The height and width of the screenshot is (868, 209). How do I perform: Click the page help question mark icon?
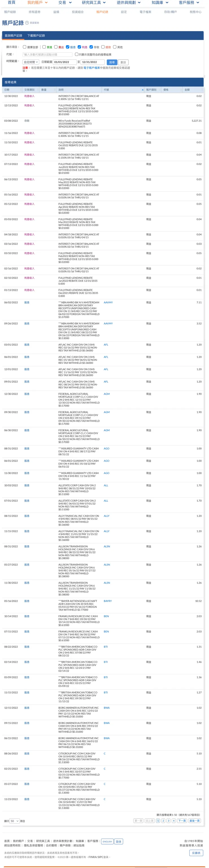click(27, 23)
